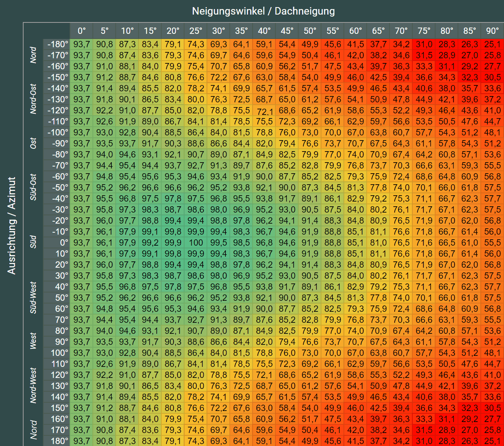
Task: Select the 'Süd-Ost' direction label
Action: [33, 187]
